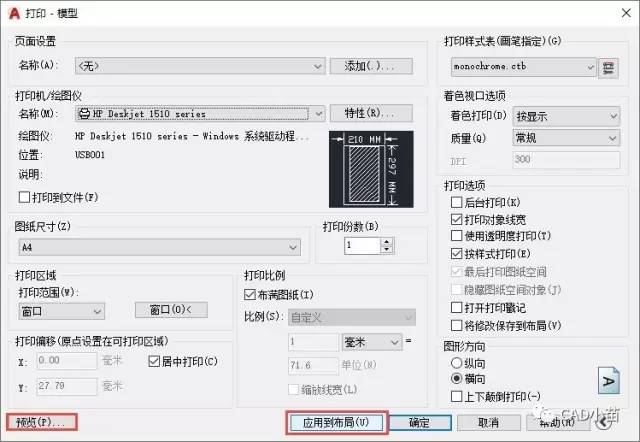Screen dimensions: 640x442
Task: Uncheck 打印对象线宽 option
Action: 456,220
